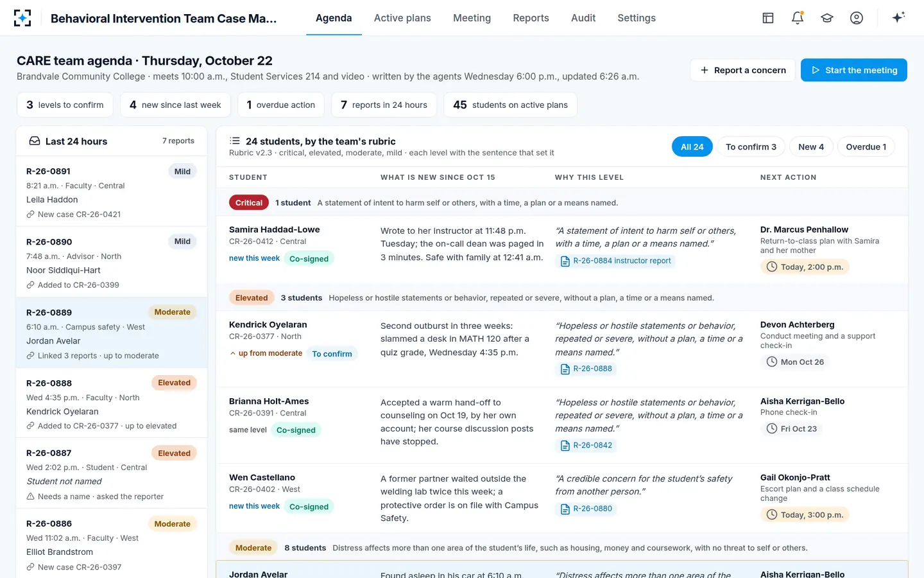Click the 45 students on active plans stat
Screen dimensions: 924x578
(510, 105)
